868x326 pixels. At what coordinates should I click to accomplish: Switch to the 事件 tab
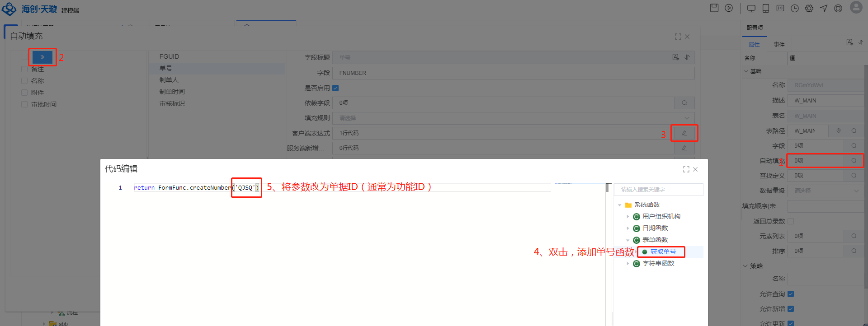click(x=779, y=44)
